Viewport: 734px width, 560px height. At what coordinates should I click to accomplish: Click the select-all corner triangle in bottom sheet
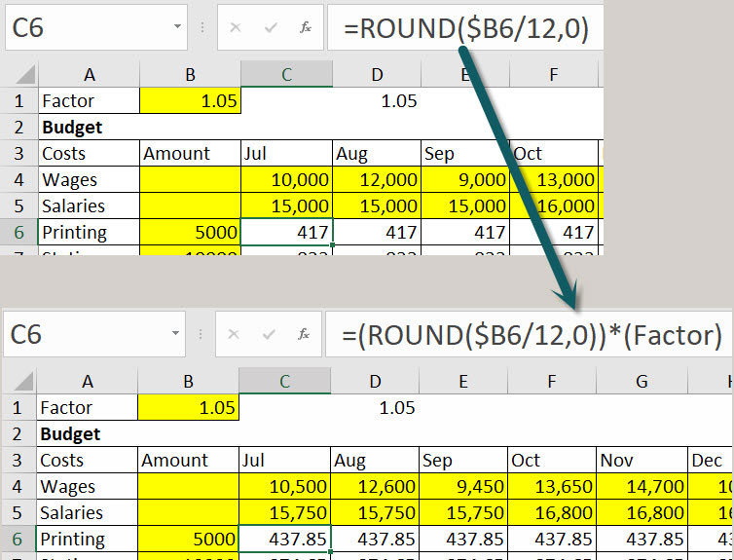(x=24, y=382)
